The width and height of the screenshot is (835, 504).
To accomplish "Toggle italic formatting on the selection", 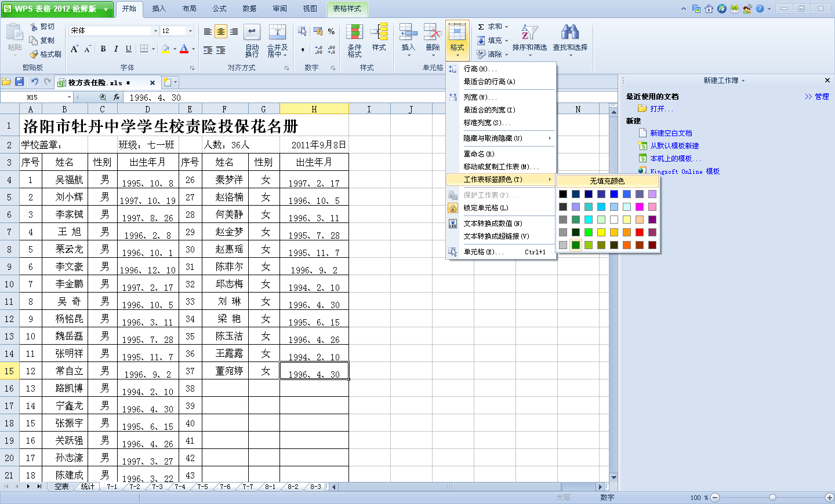I will (115, 49).
